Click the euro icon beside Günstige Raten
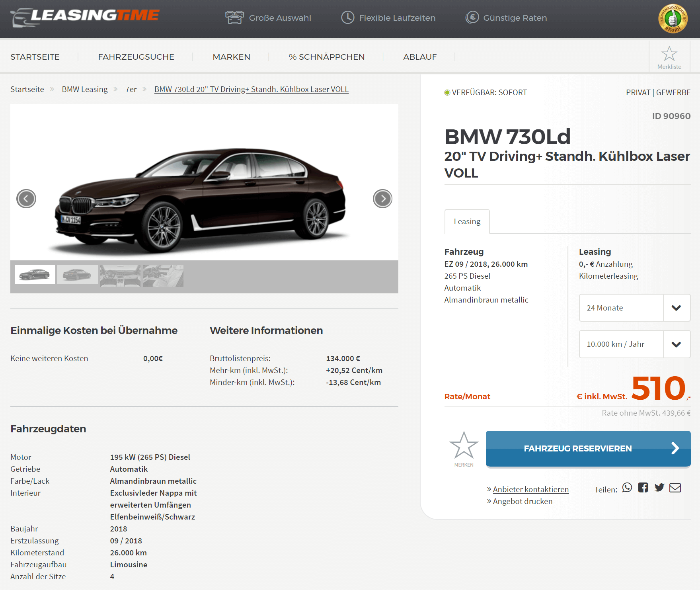 tap(472, 18)
